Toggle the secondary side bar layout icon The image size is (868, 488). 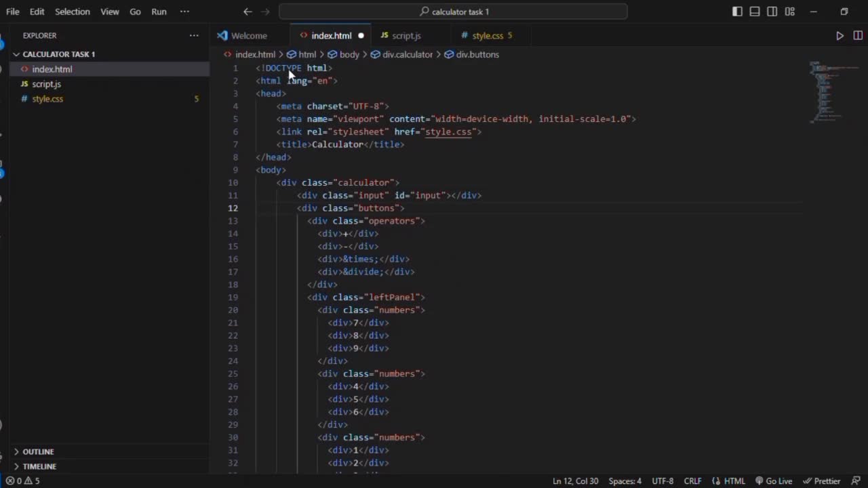click(x=772, y=12)
